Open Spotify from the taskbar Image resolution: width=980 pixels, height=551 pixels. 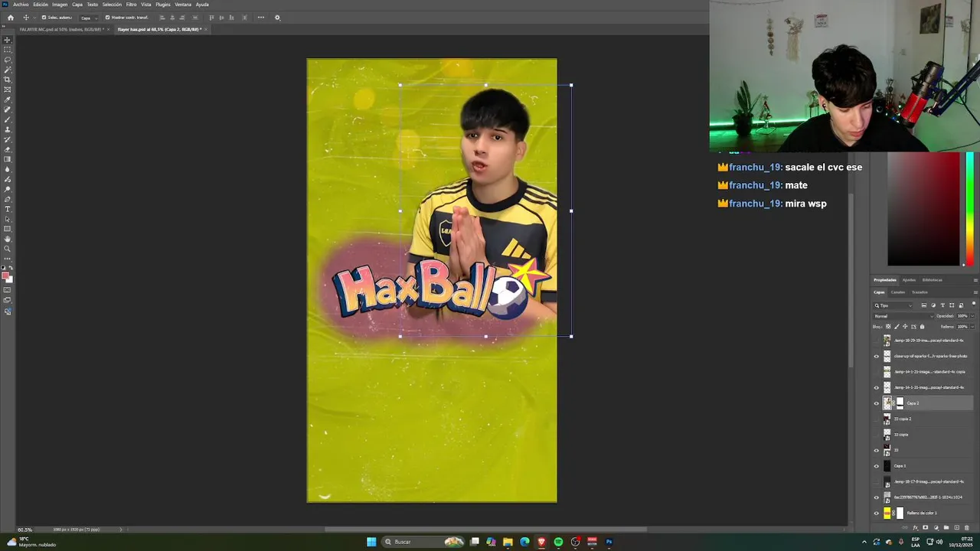558,542
